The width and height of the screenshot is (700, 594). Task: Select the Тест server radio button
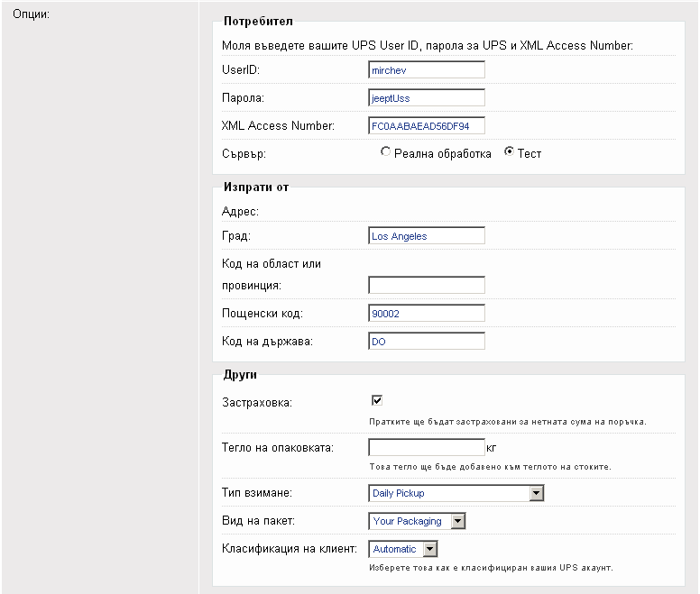[509, 153]
